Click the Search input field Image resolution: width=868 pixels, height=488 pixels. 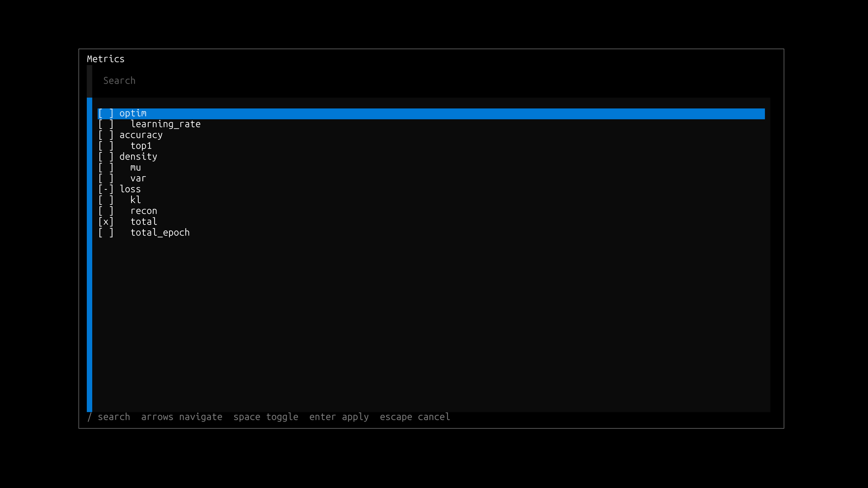click(429, 81)
